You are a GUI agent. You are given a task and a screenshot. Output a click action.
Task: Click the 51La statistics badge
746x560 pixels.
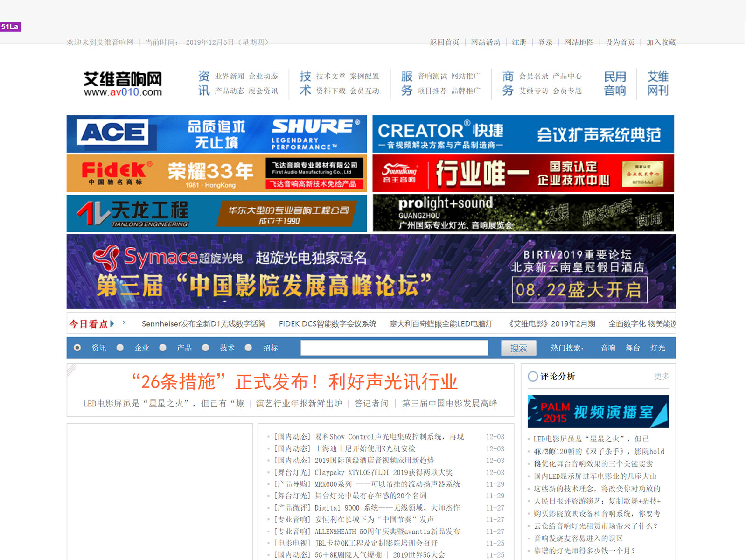coord(10,27)
